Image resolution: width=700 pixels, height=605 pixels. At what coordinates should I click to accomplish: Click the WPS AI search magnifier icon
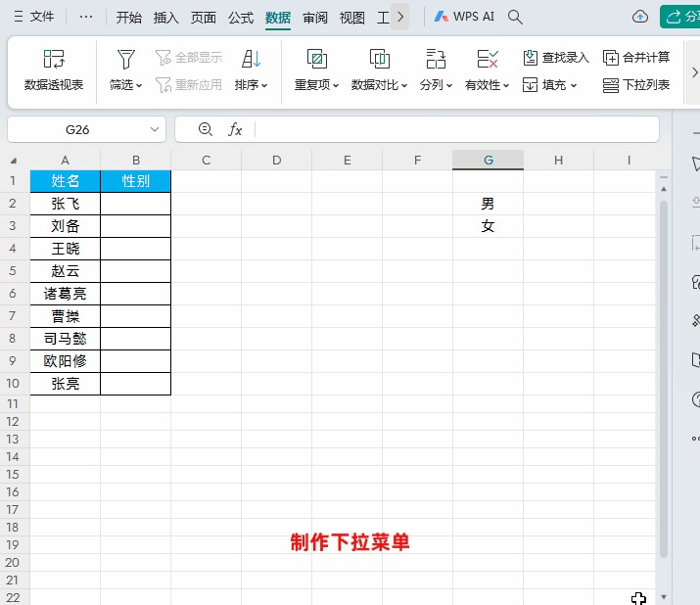point(516,18)
